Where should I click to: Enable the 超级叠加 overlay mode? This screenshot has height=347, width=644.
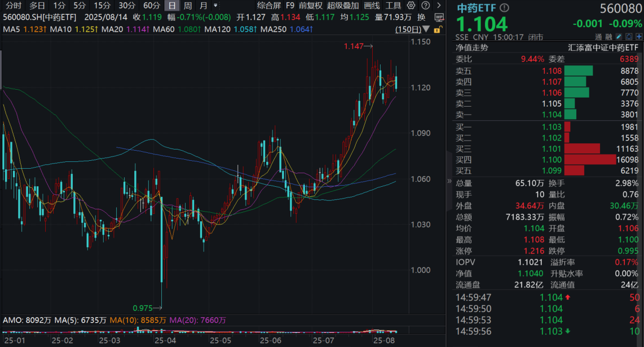pyautogui.click(x=343, y=5)
